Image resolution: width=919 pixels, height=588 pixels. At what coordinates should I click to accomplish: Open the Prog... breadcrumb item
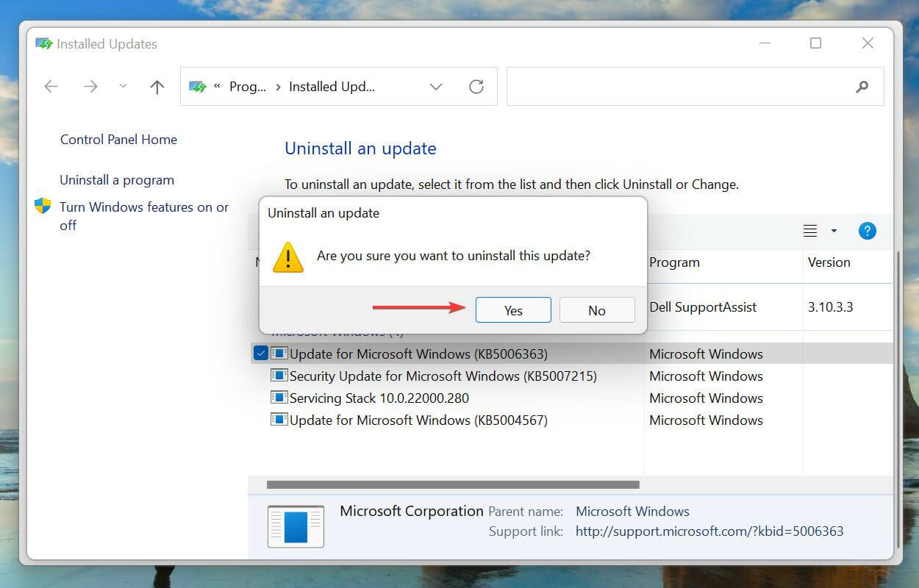pyautogui.click(x=248, y=86)
